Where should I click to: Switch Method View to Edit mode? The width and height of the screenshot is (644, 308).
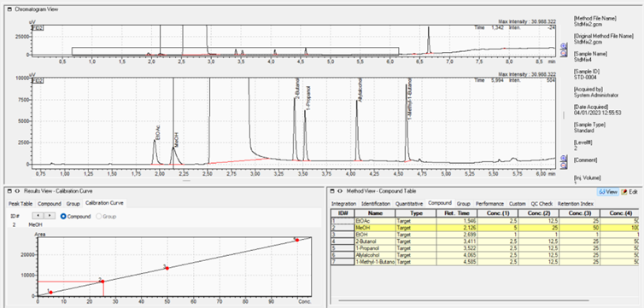click(629, 191)
